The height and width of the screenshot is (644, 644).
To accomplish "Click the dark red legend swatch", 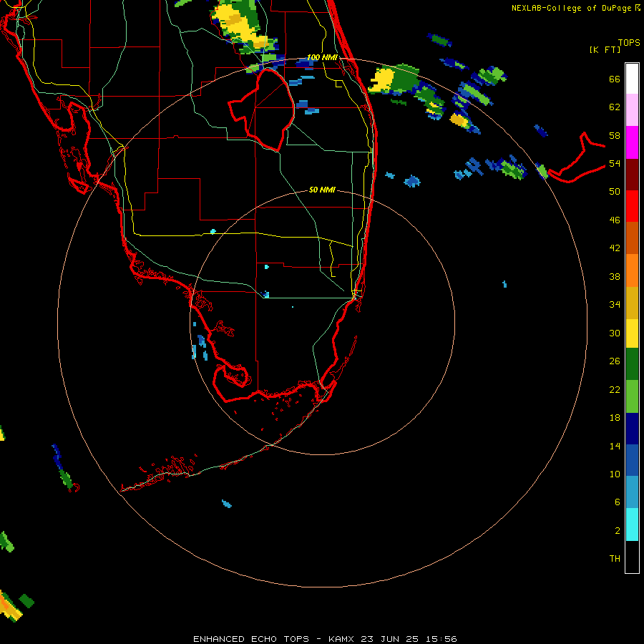I will click(x=632, y=175).
